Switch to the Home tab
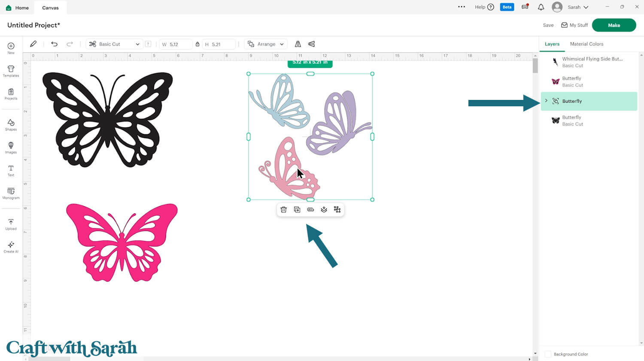The width and height of the screenshot is (644, 361). (17, 8)
